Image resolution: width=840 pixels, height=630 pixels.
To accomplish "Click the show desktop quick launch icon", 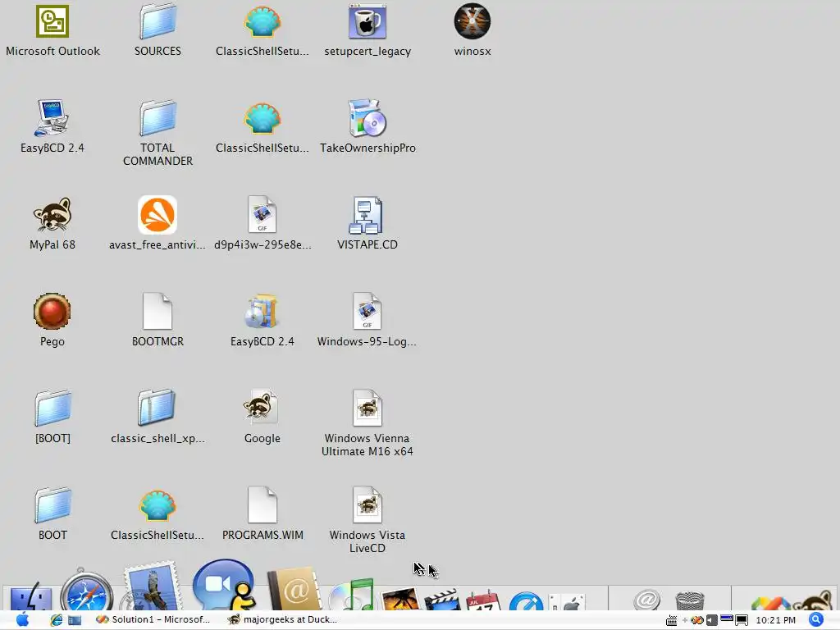I will click(75, 620).
